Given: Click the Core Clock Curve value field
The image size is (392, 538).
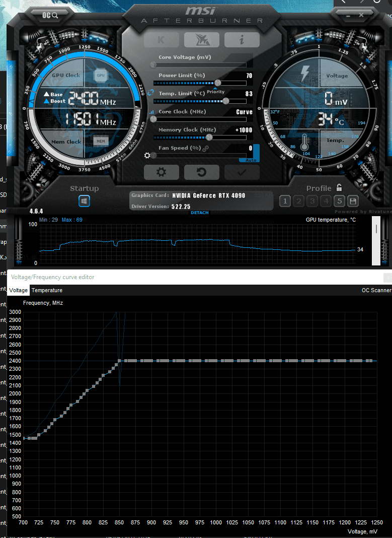Looking at the screenshot, I should (245, 112).
